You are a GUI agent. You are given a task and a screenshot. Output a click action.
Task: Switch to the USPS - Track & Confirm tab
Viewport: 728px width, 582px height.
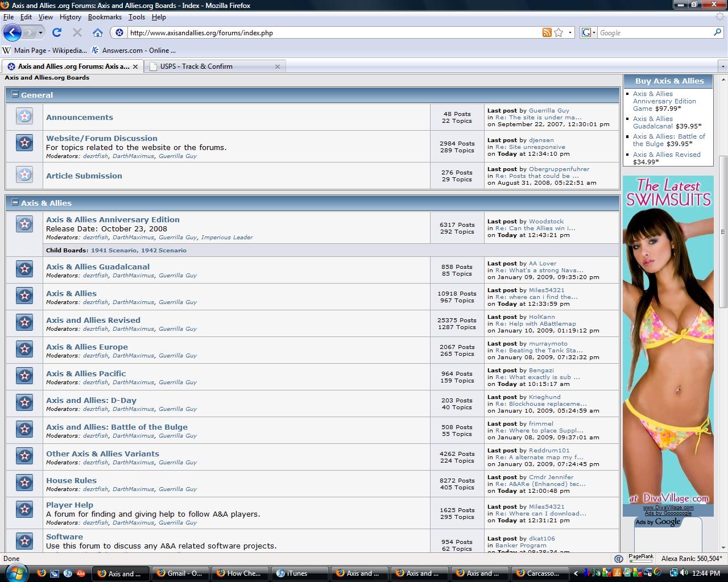[214, 66]
